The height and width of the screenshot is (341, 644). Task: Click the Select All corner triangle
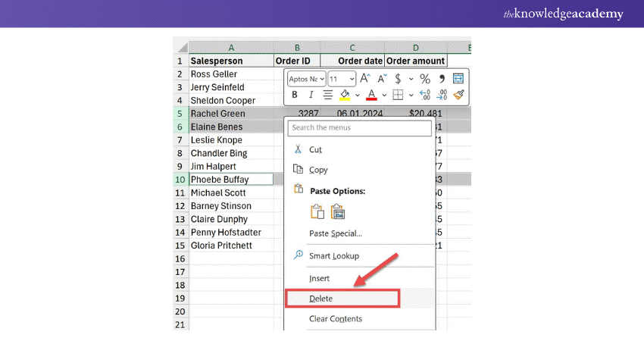tap(181, 47)
